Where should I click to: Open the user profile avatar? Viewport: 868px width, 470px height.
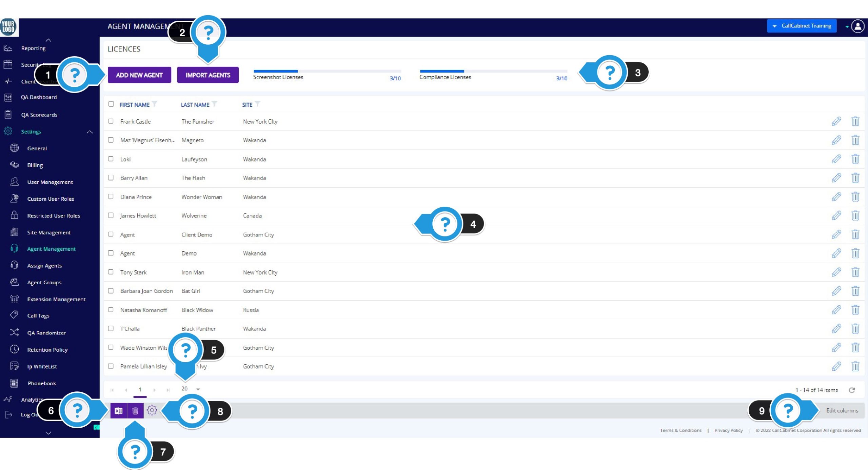(858, 26)
